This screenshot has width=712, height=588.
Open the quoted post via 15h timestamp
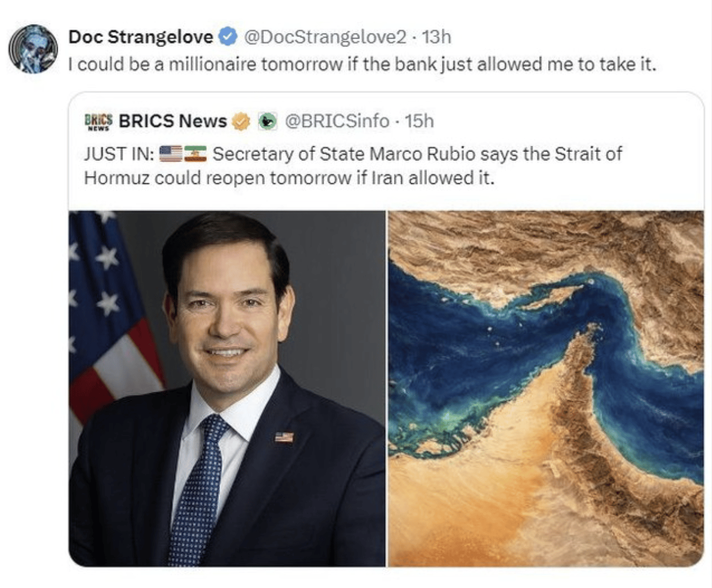pyautogui.click(x=419, y=122)
